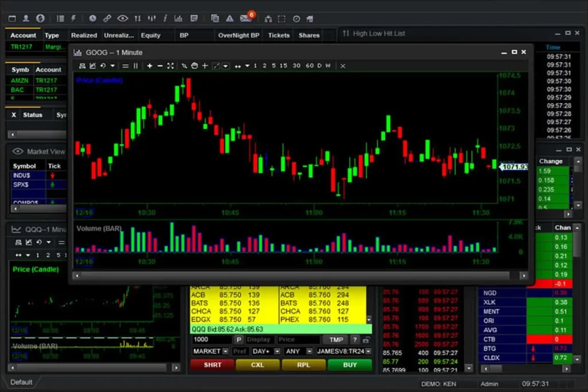588x392 pixels.
Task: Enable the P toggle next to quantity field
Action: point(239,340)
